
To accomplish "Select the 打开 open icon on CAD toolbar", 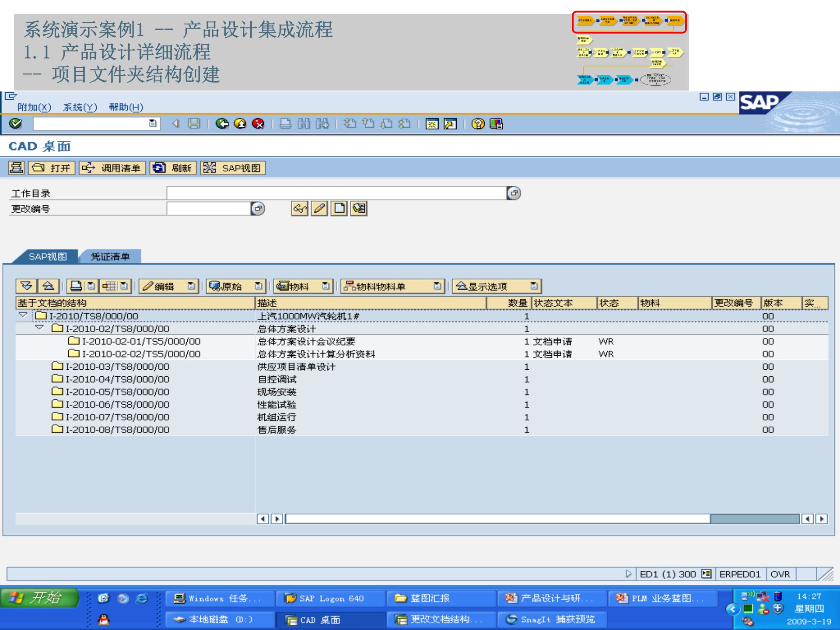I will tap(51, 168).
